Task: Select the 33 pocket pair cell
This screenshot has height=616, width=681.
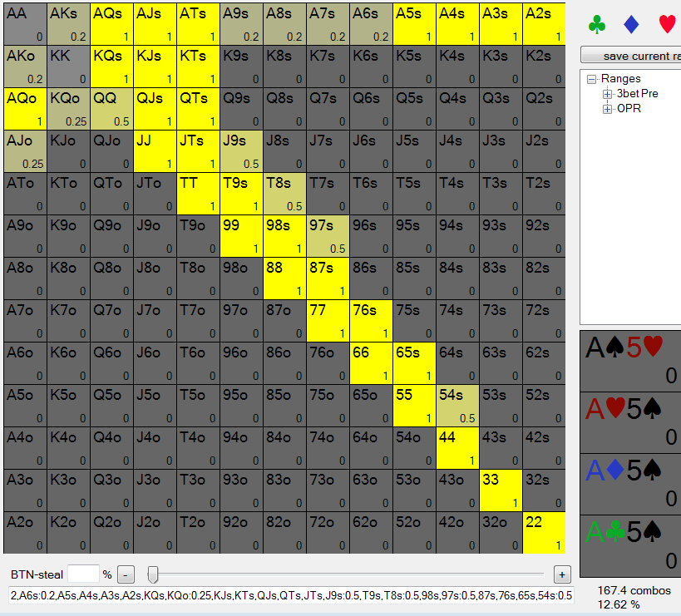Action: tap(501, 490)
